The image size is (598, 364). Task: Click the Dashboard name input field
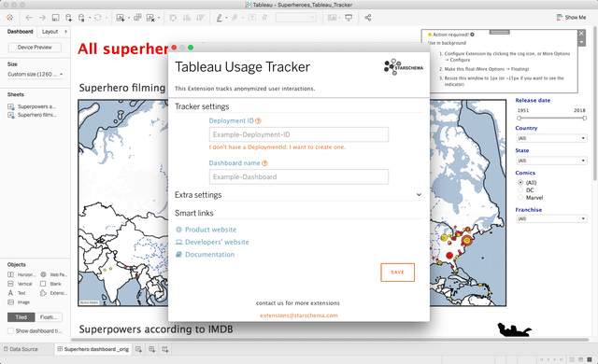tap(299, 177)
